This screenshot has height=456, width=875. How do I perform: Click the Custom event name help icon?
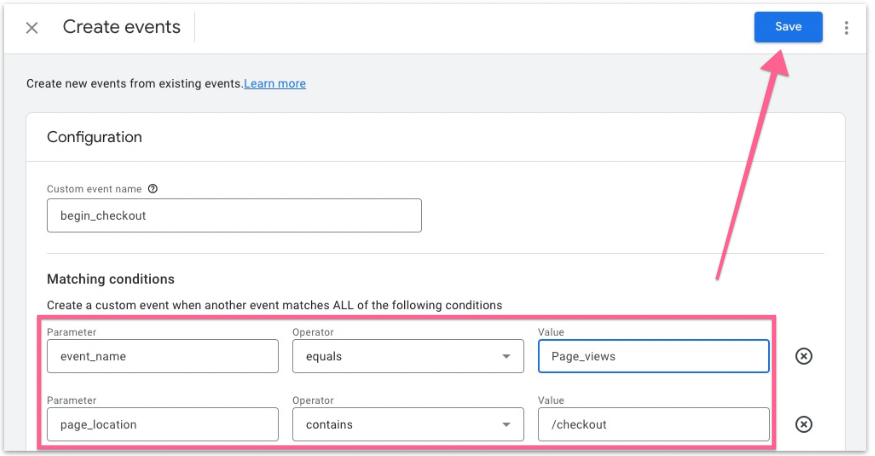[x=153, y=188]
